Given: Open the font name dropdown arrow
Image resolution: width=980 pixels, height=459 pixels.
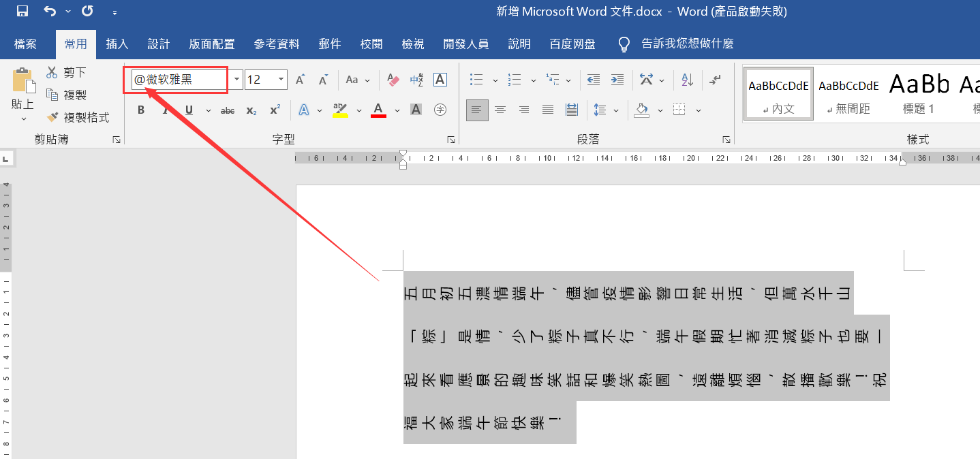Looking at the screenshot, I should 236,80.
